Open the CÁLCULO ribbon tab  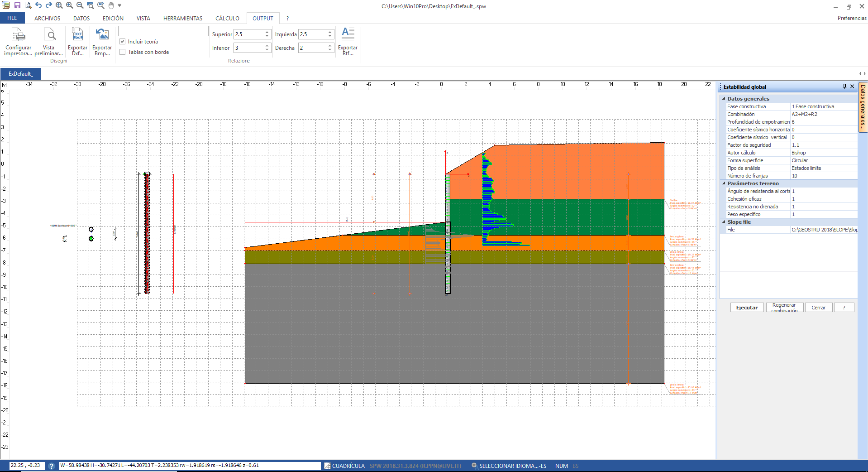click(227, 19)
